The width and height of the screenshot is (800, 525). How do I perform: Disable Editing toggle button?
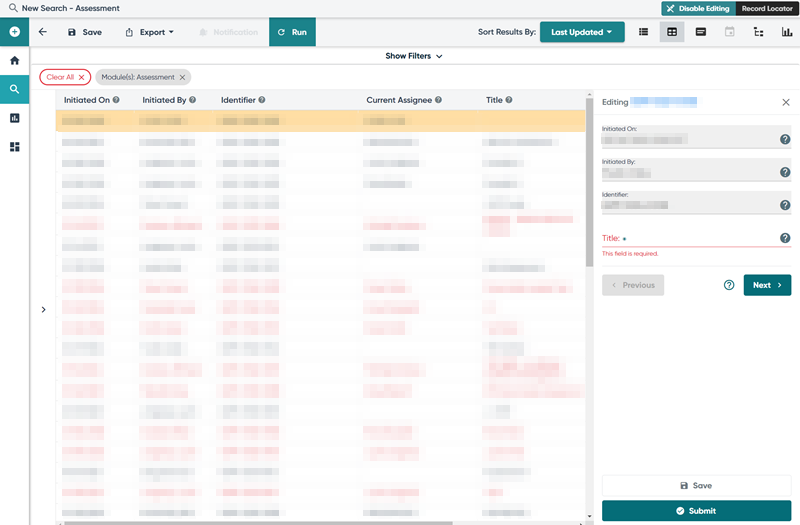tap(698, 8)
